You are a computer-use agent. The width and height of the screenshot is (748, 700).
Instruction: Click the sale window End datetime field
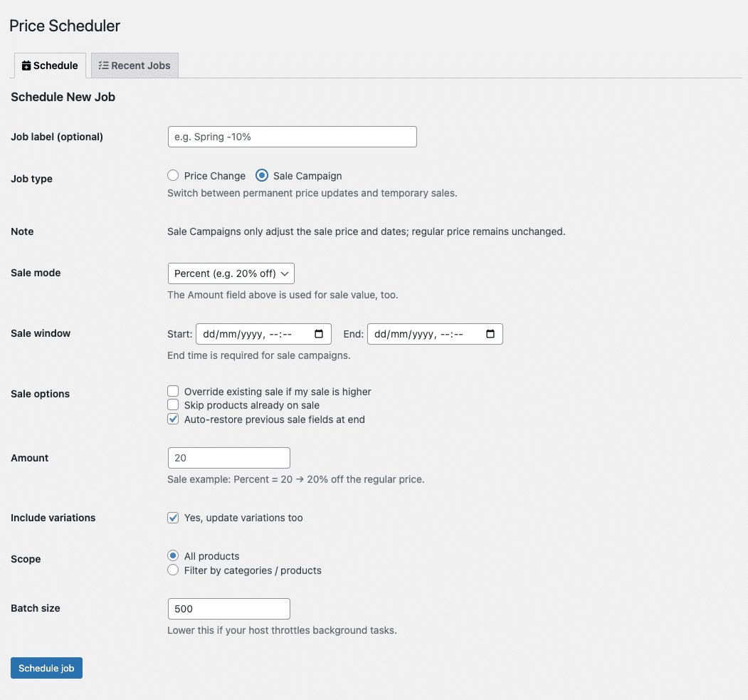point(423,334)
